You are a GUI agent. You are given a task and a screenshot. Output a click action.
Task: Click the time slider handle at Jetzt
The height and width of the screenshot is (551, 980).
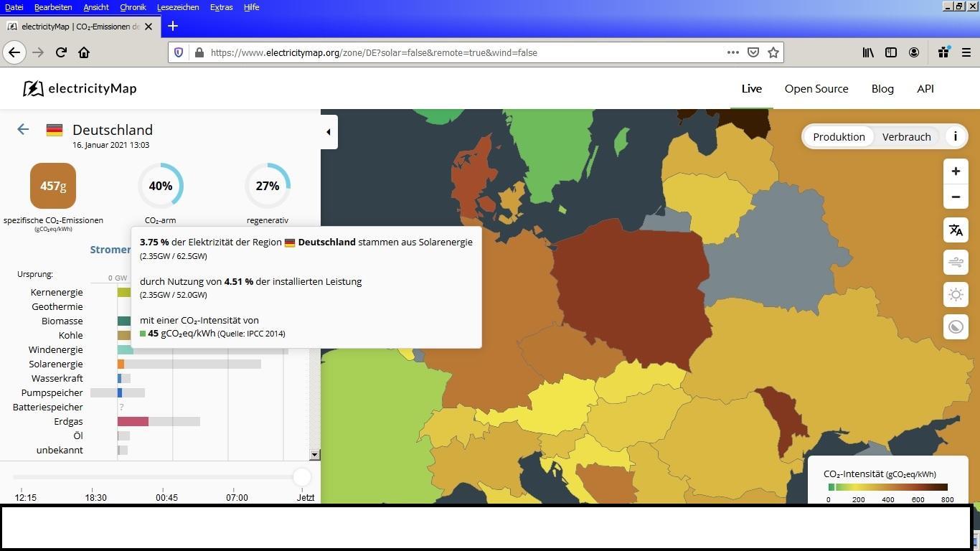(302, 476)
